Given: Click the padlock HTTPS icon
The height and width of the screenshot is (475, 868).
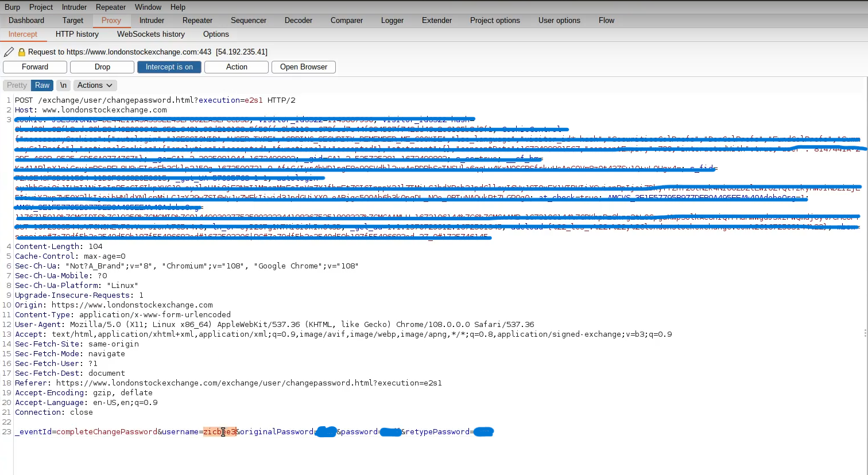Looking at the screenshot, I should point(22,52).
